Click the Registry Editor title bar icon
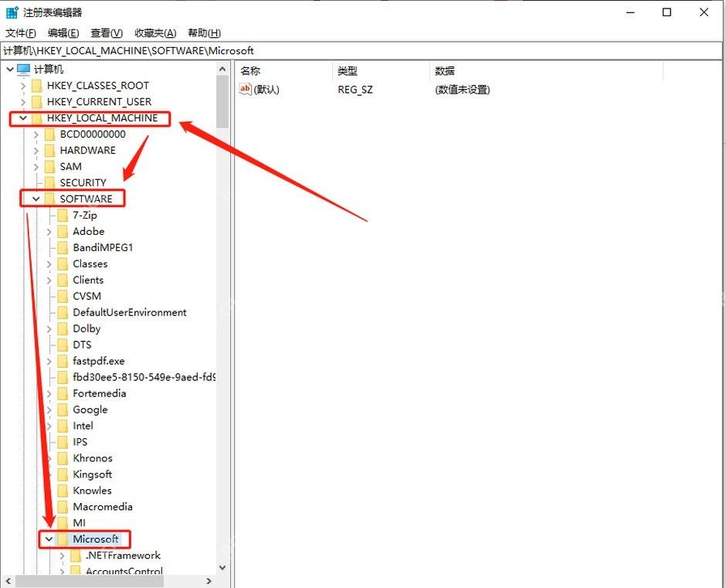 [x=12, y=12]
